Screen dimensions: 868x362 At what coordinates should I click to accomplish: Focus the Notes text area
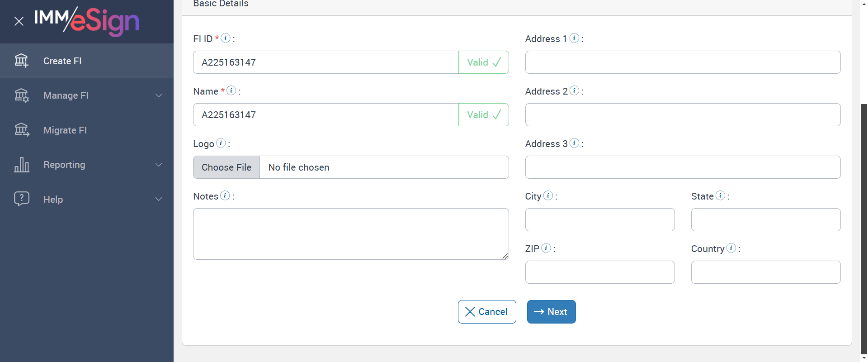click(x=350, y=233)
